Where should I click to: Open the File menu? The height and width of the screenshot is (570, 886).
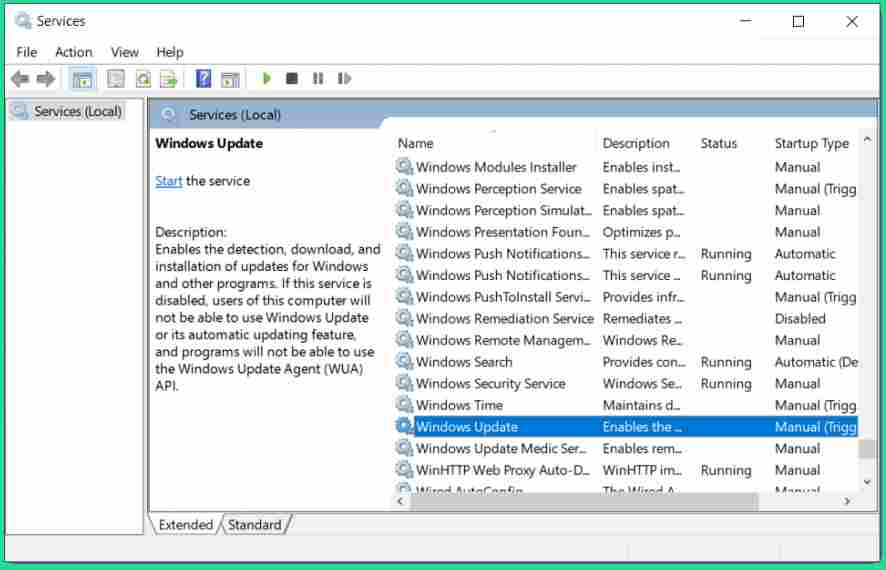(27, 53)
